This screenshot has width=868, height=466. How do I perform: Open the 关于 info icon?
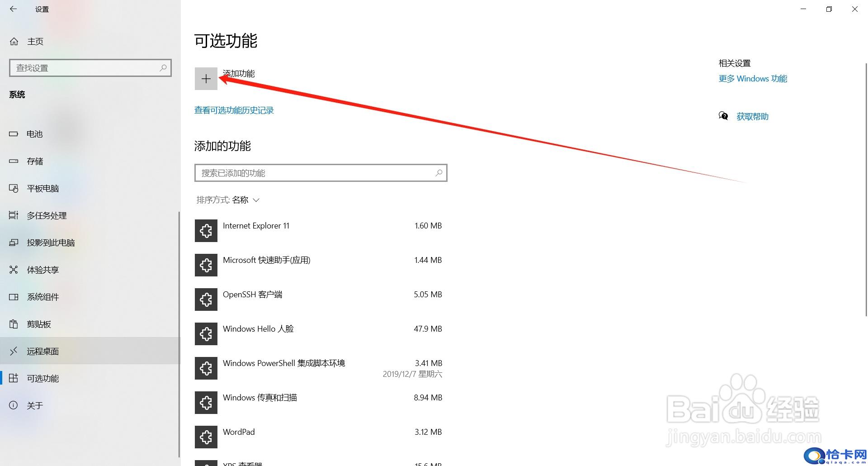(x=14, y=405)
